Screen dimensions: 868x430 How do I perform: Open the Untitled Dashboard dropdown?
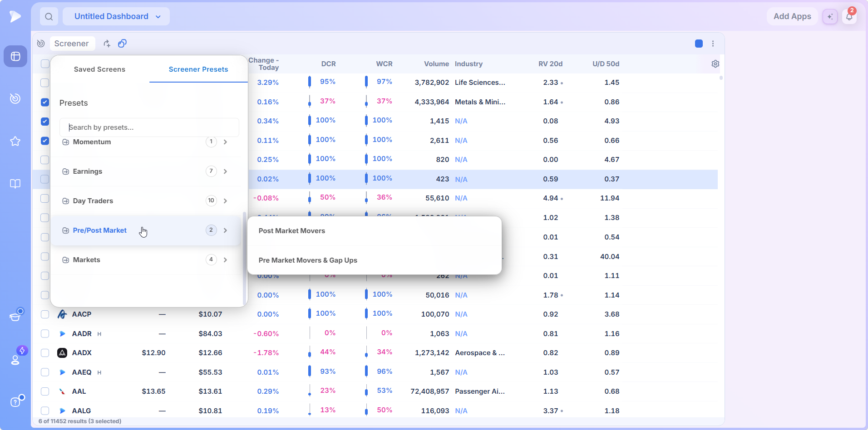[x=116, y=16]
